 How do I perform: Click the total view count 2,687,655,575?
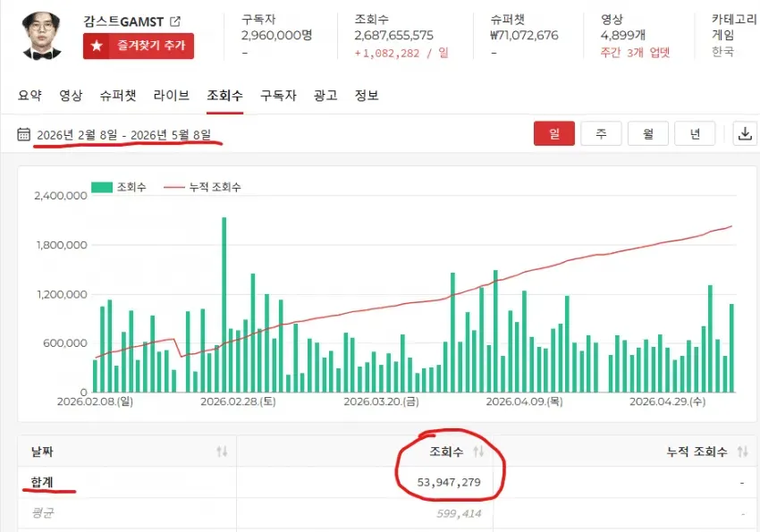[x=393, y=36]
